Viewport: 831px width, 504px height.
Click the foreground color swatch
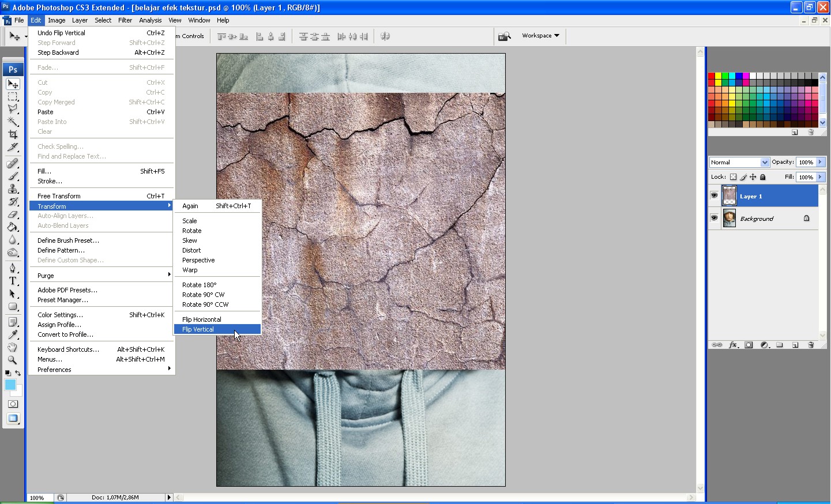click(10, 385)
